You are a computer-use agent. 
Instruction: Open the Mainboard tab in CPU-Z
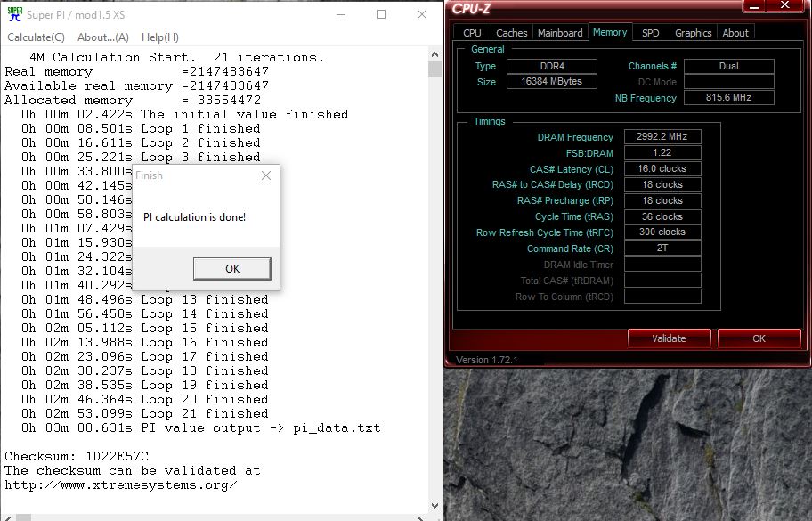pos(560,33)
